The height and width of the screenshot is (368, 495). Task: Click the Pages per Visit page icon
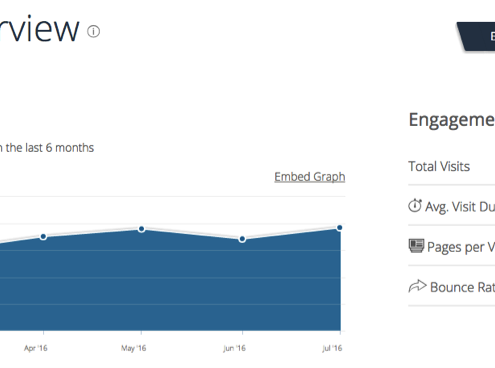(x=416, y=246)
